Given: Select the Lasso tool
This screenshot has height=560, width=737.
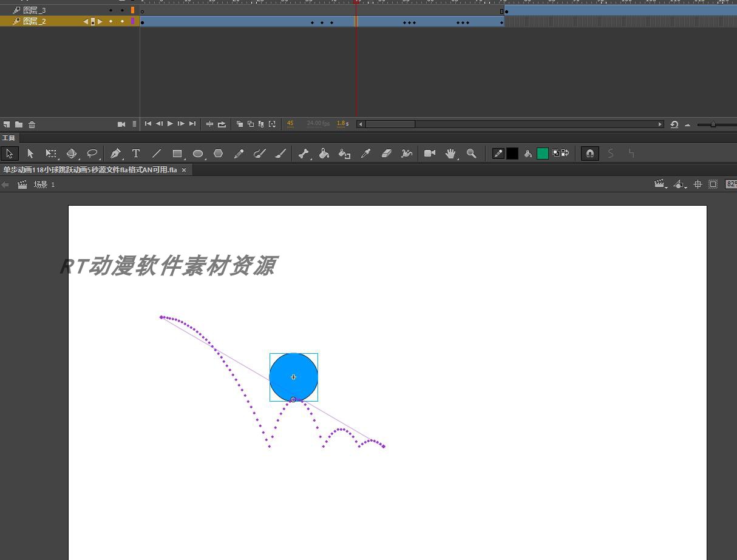Looking at the screenshot, I should tap(92, 154).
